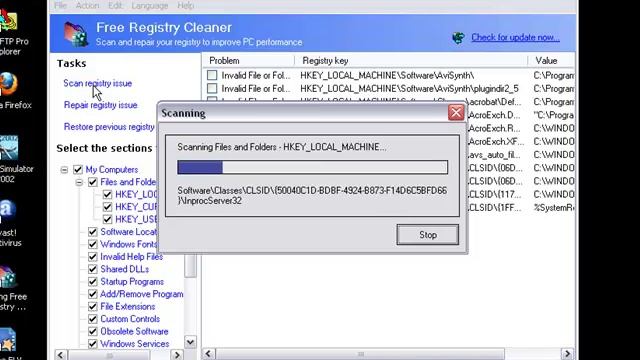Click the Registry key column header

point(411,60)
